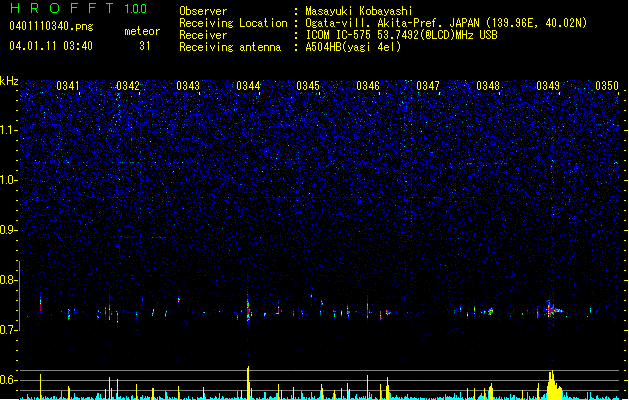Click the 0346 time marker
Viewport: 629px width, 400px height.
pos(368,86)
